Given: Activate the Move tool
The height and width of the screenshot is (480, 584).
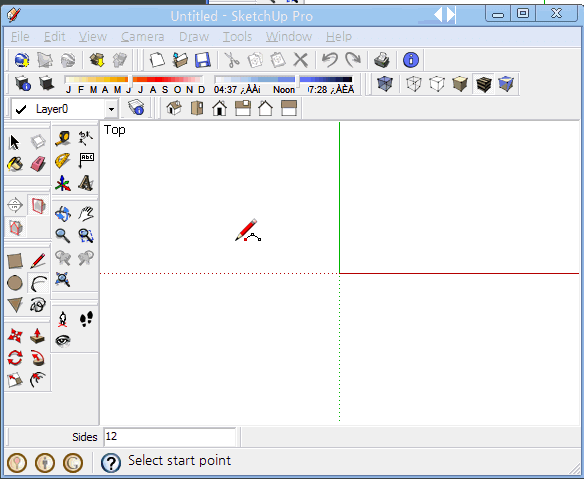Looking at the screenshot, I should click(15, 336).
